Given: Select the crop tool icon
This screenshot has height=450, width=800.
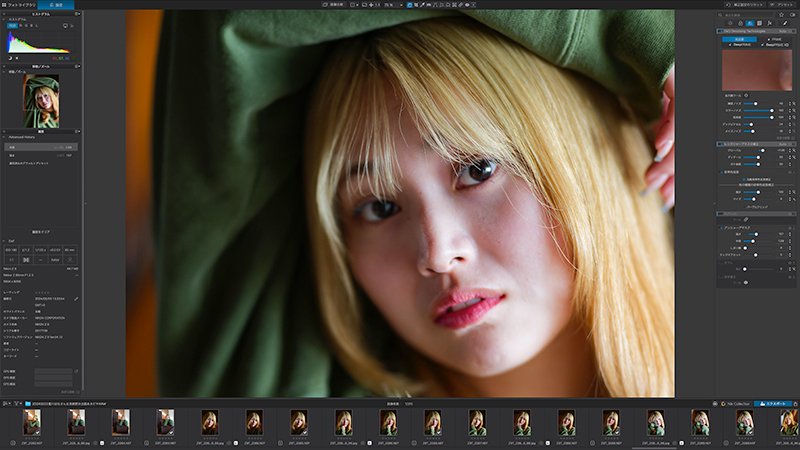Looking at the screenshot, I should coord(416,5).
